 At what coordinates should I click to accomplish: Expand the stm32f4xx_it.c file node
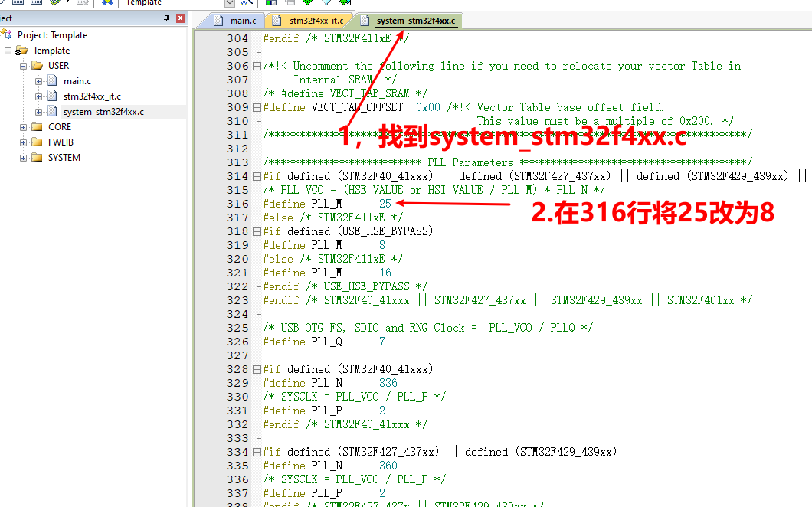pyautogui.click(x=39, y=96)
